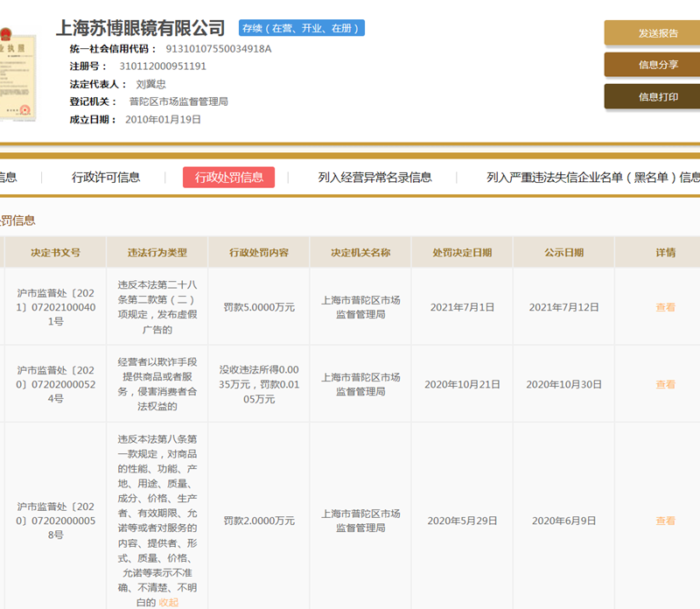Click establishment date 2010年01月19日
The width and height of the screenshot is (700, 609).
pyautogui.click(x=163, y=120)
